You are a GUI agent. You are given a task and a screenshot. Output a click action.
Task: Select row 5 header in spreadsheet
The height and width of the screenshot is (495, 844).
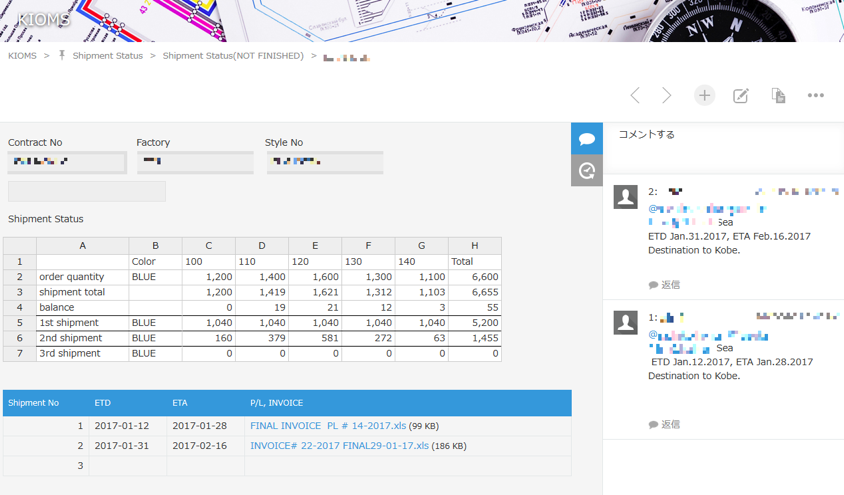[19, 323]
